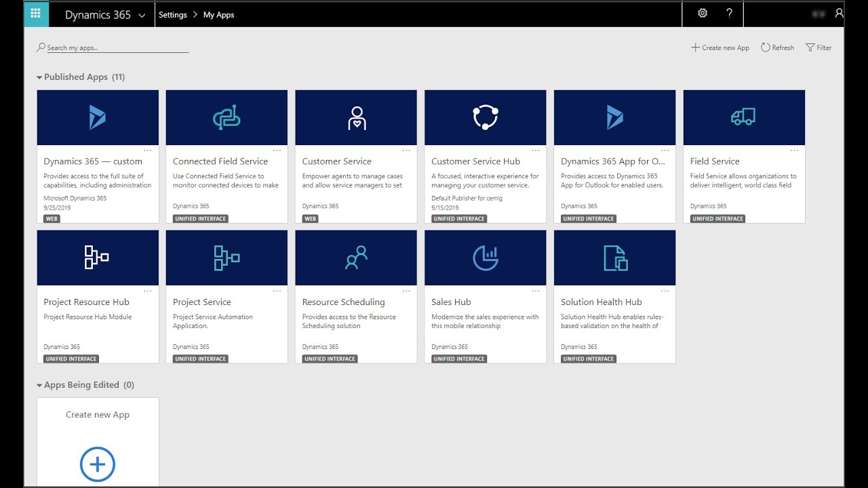Open the Solution Health Hub title
This screenshot has height=488, width=868.
point(601,302)
